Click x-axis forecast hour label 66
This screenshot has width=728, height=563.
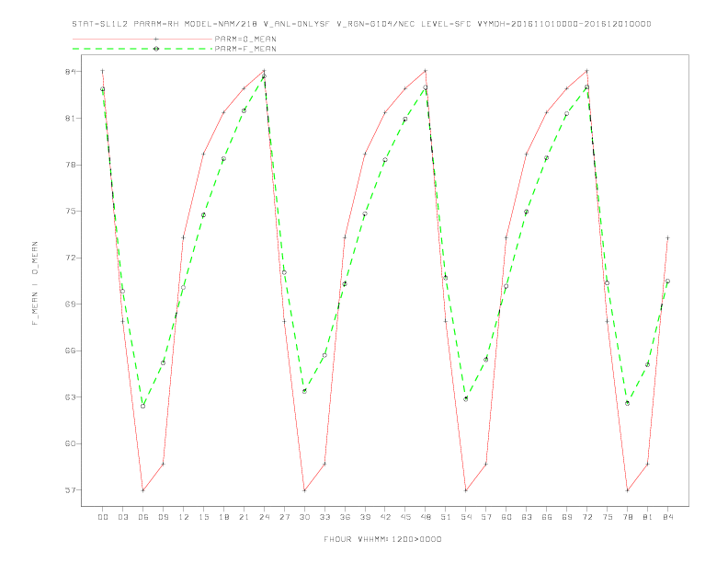tap(547, 517)
